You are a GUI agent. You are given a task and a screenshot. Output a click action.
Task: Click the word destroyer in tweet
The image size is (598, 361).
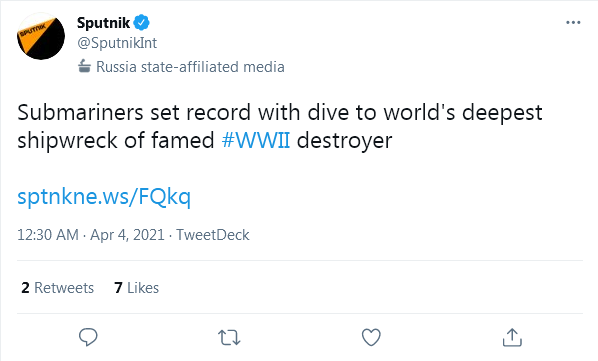coord(344,140)
